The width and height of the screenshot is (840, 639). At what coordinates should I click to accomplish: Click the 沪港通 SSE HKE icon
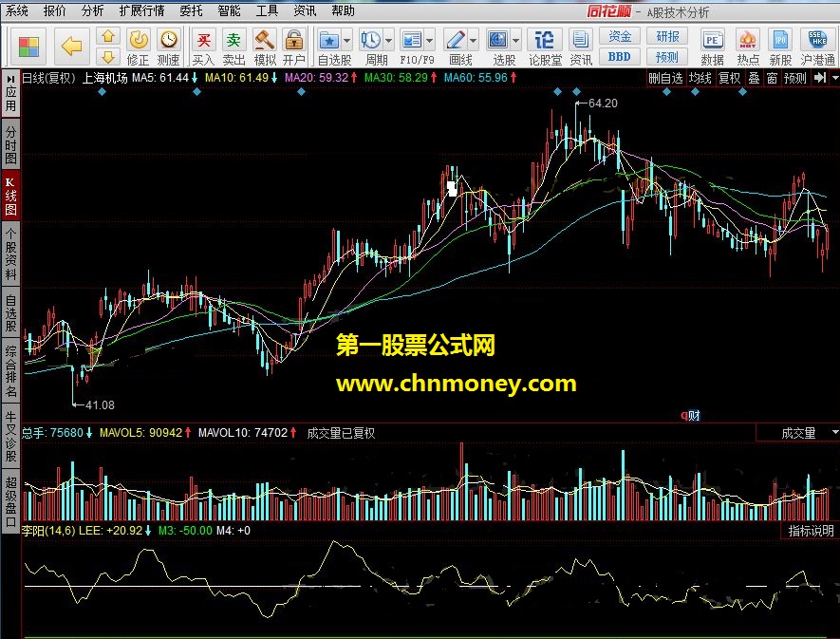(x=817, y=40)
